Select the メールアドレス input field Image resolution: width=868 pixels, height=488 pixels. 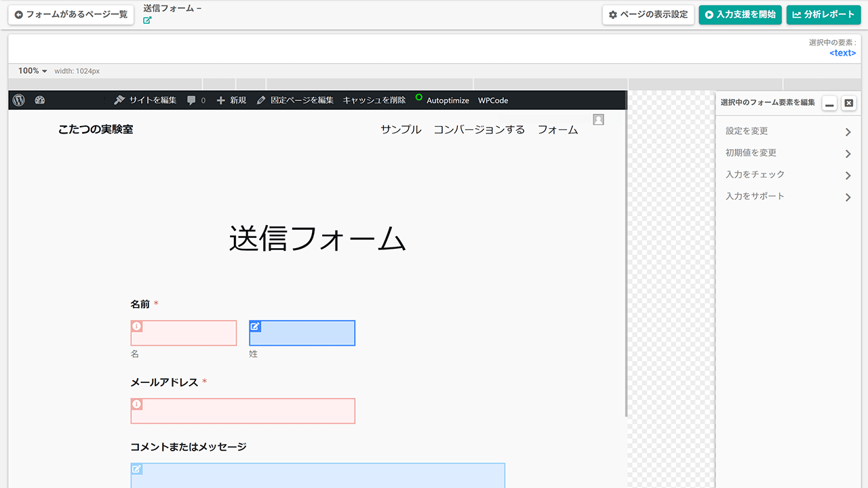point(243,411)
